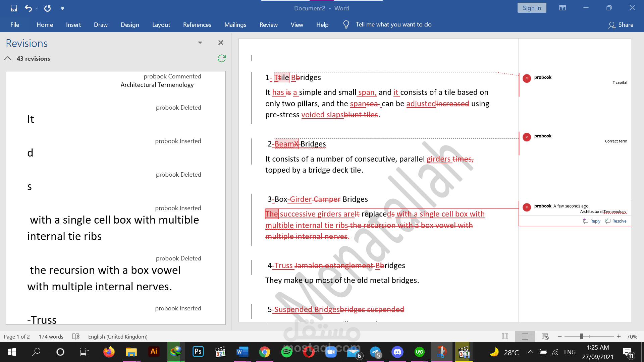The image size is (644, 362).
Task: Switch to Web Layout view
Action: click(545, 336)
